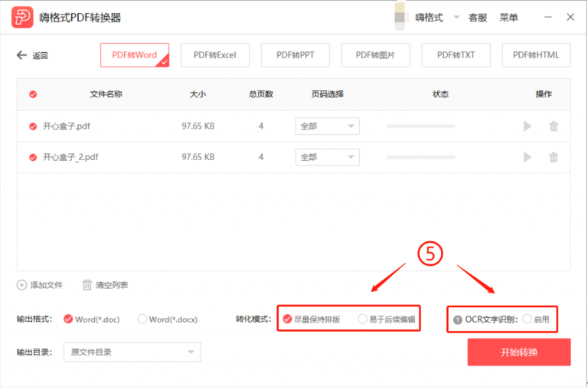Viewport: 588px width, 390px height.
Task: Close the converter window
Action: click(x=570, y=17)
